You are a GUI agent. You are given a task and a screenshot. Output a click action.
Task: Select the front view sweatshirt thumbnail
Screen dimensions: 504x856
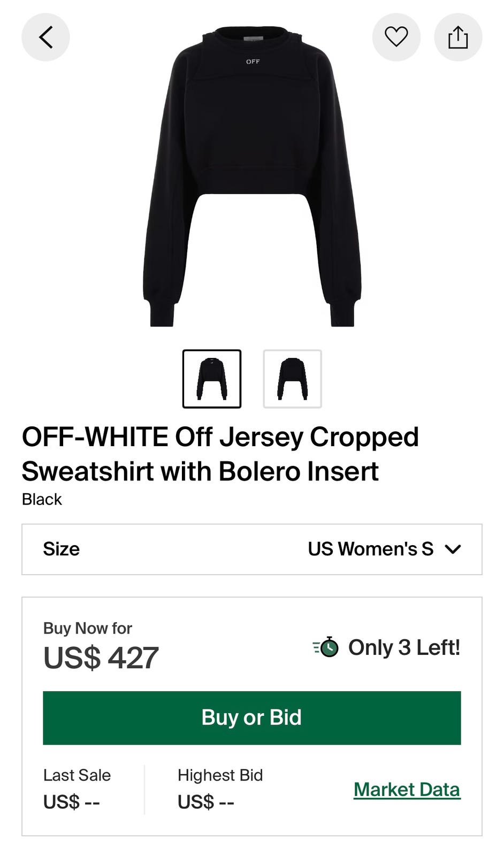coord(212,379)
